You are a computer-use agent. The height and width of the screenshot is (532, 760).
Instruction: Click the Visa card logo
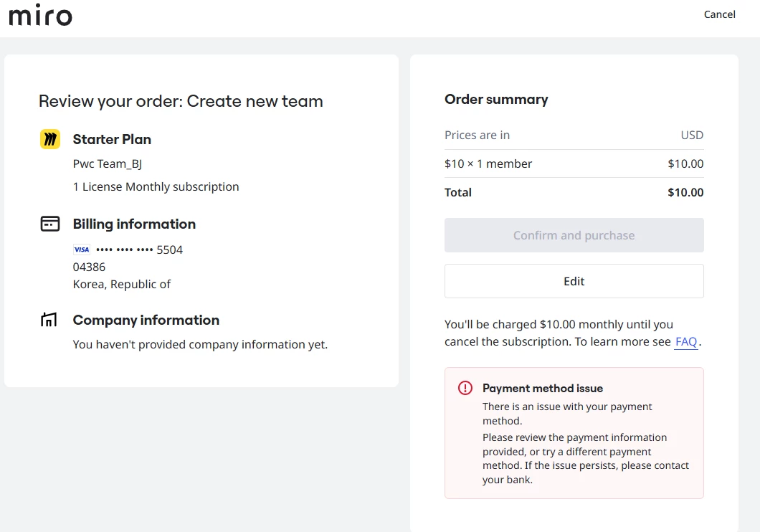coord(82,250)
